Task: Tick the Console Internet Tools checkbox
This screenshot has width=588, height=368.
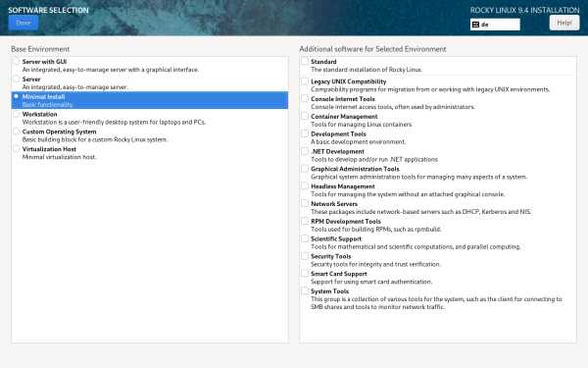Action: coord(305,98)
